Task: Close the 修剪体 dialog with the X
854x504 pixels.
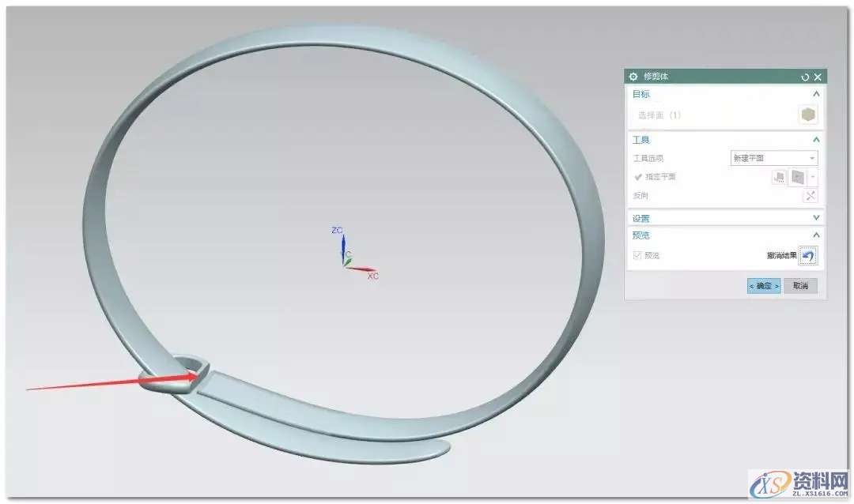Action: (x=818, y=77)
